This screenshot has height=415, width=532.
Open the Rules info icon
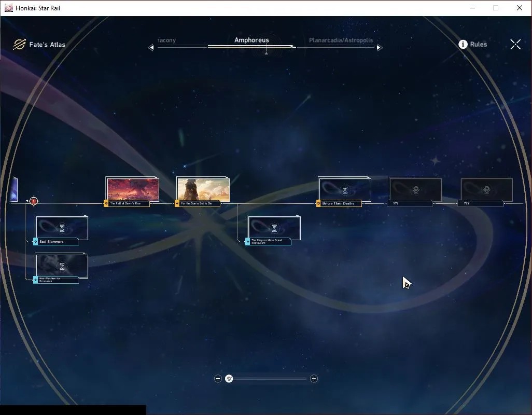click(x=463, y=44)
